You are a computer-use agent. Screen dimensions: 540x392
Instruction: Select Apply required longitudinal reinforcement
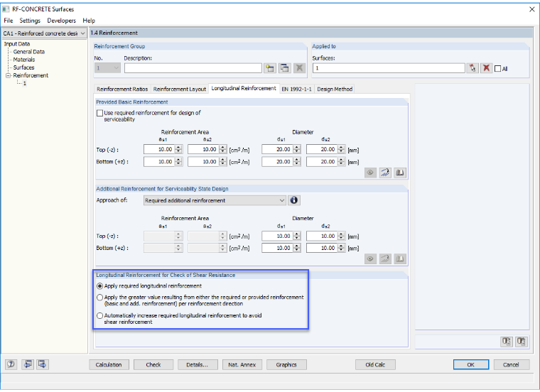pyautogui.click(x=100, y=286)
